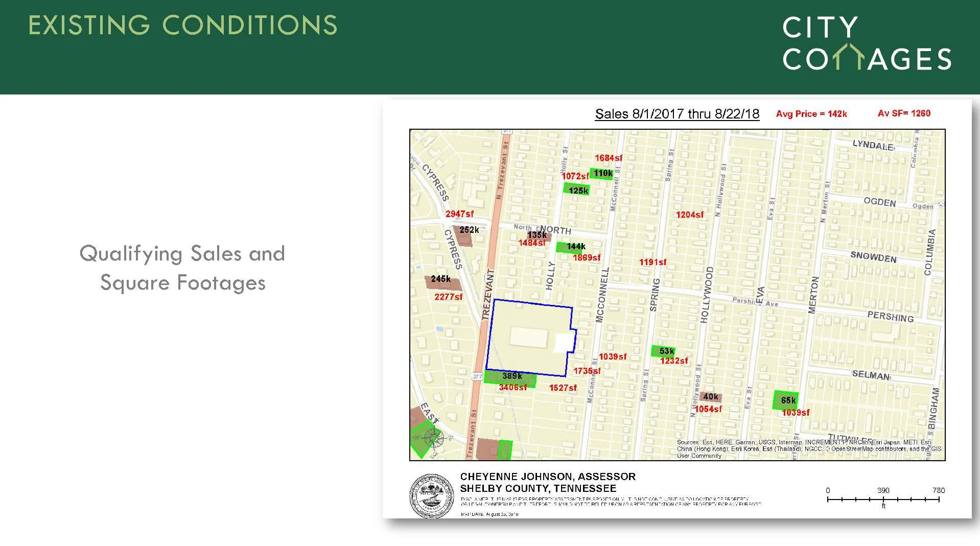
Task: Select the 53k green sale parcel
Action: click(x=663, y=351)
